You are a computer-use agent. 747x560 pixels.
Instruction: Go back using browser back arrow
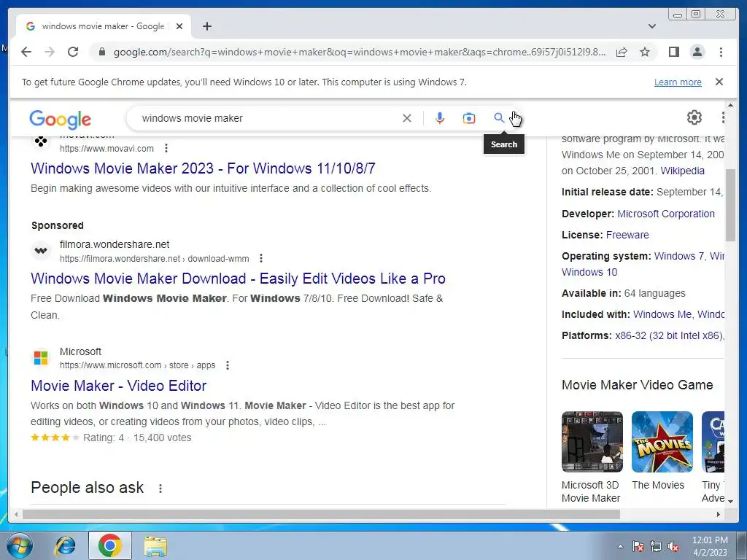26,52
